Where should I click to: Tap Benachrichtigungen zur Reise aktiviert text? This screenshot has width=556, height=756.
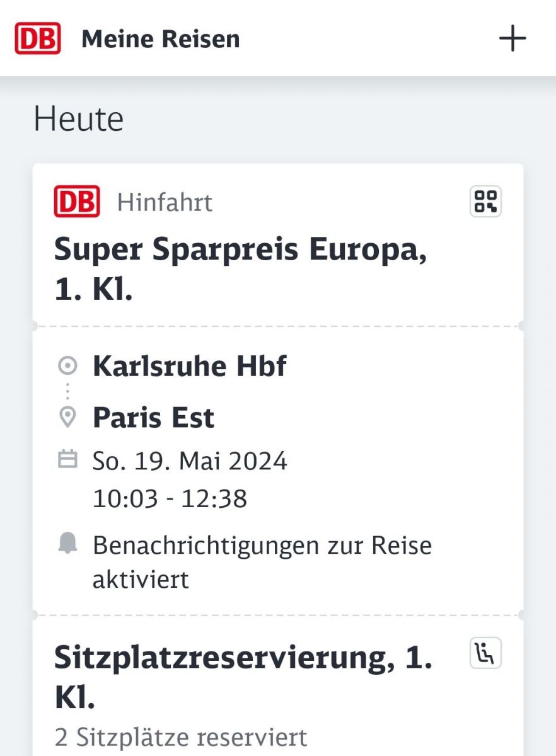click(x=262, y=562)
